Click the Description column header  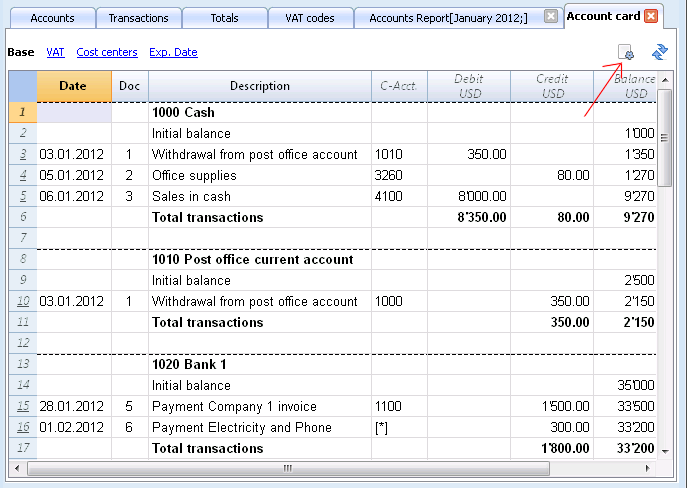[x=260, y=86]
